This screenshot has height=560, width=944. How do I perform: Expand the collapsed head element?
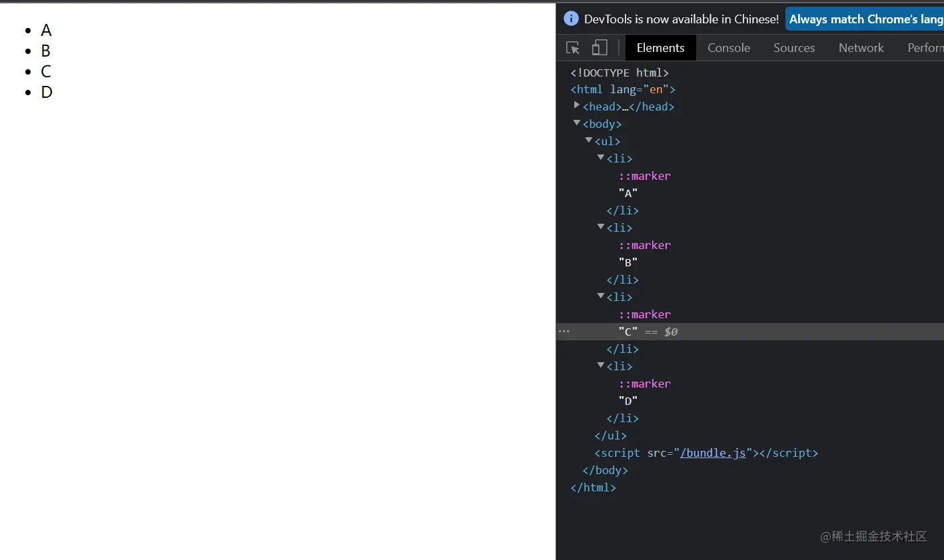pyautogui.click(x=577, y=105)
